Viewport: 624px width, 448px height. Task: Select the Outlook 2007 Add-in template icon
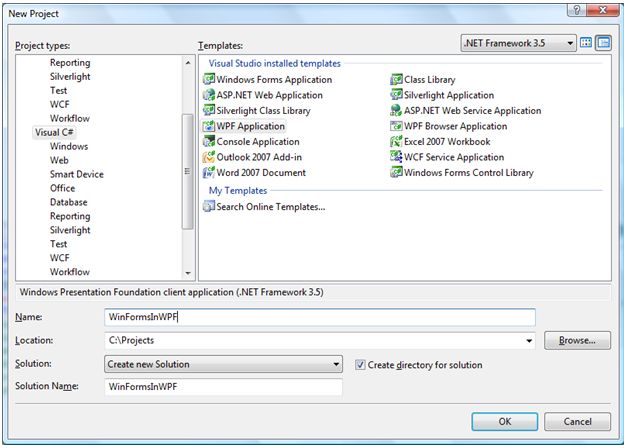point(209,157)
